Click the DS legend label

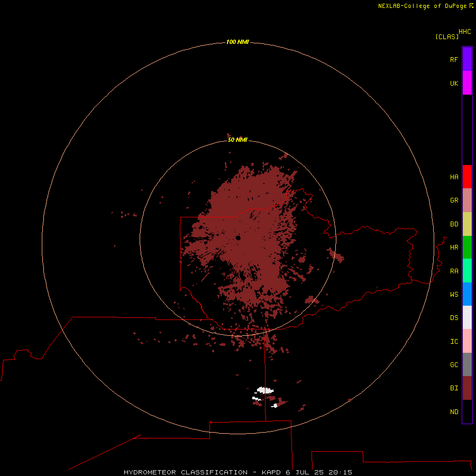pyautogui.click(x=454, y=318)
